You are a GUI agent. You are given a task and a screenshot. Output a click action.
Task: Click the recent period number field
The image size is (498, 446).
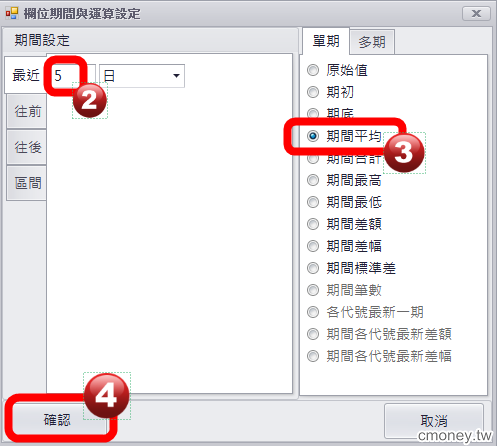point(74,76)
